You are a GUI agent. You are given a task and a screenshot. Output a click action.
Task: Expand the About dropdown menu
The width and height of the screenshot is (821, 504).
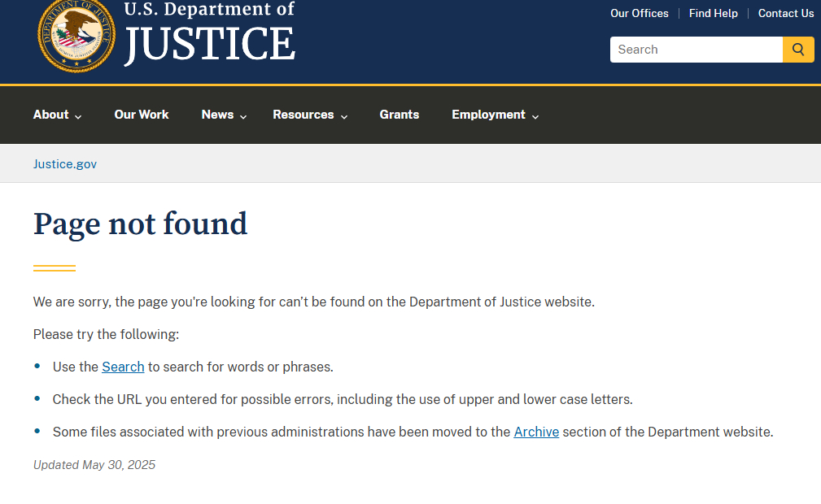57,115
